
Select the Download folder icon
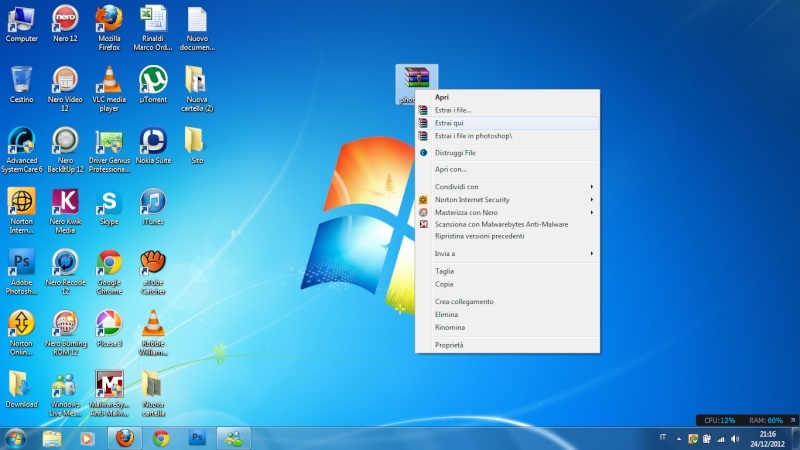click(x=21, y=390)
